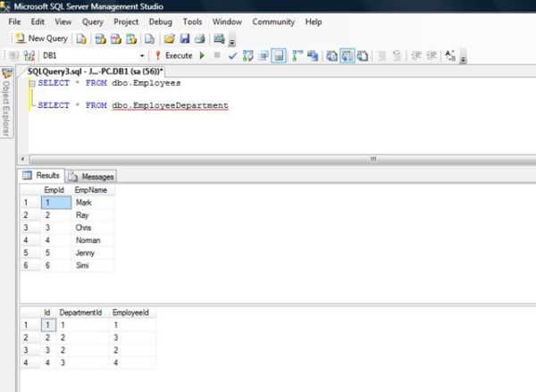
Task: Click the EmployeeId column header
Action: pos(130,313)
